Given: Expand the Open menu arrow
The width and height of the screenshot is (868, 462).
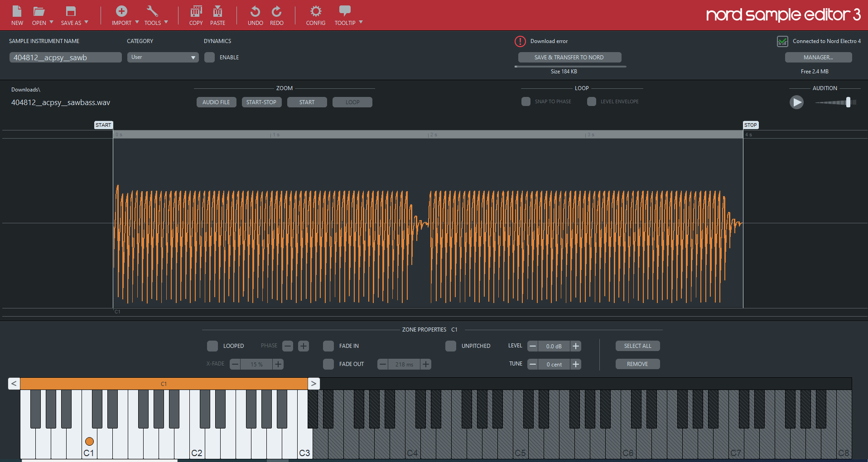Looking at the screenshot, I should click(x=51, y=22).
